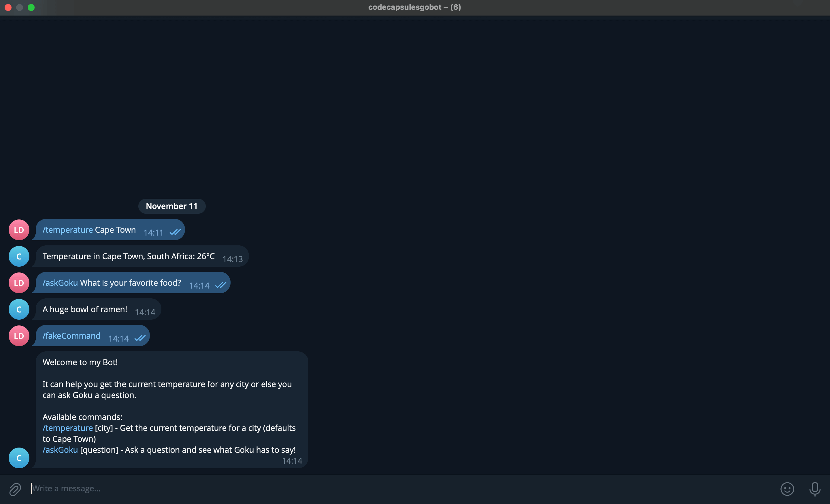Viewport: 830px width, 504px height.
Task: Click the long welcome message from the bot
Action: (x=168, y=404)
